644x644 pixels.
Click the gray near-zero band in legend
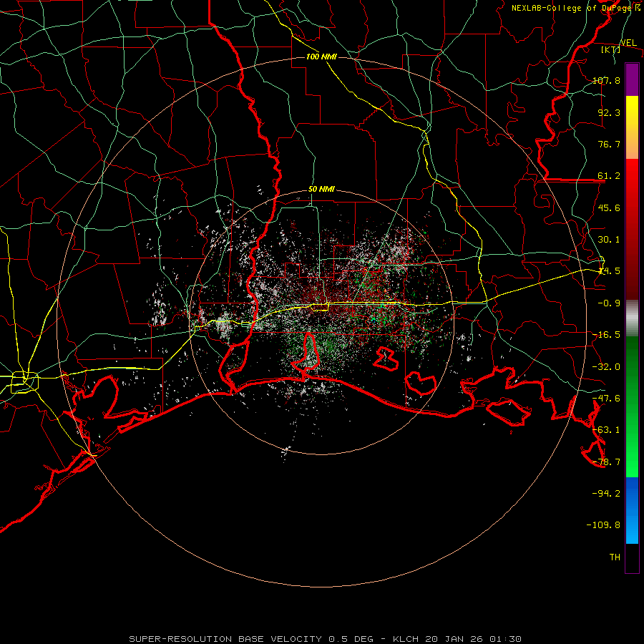tap(632, 318)
